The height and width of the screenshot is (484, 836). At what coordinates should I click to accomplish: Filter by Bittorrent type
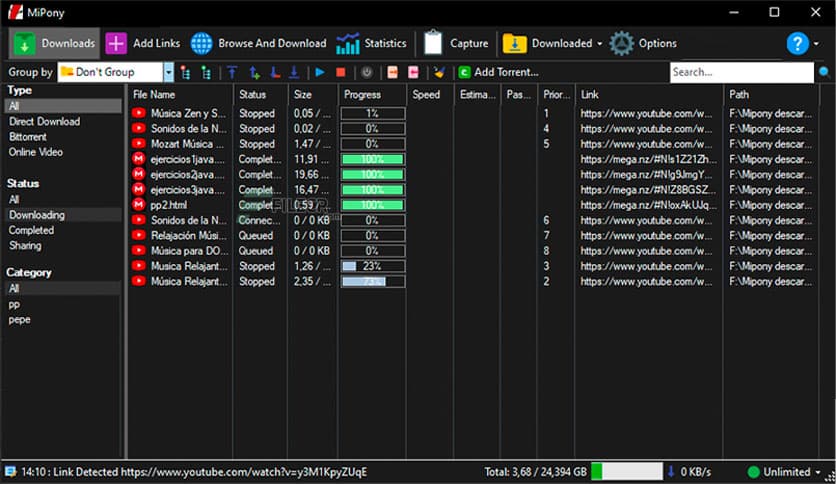coord(28,137)
